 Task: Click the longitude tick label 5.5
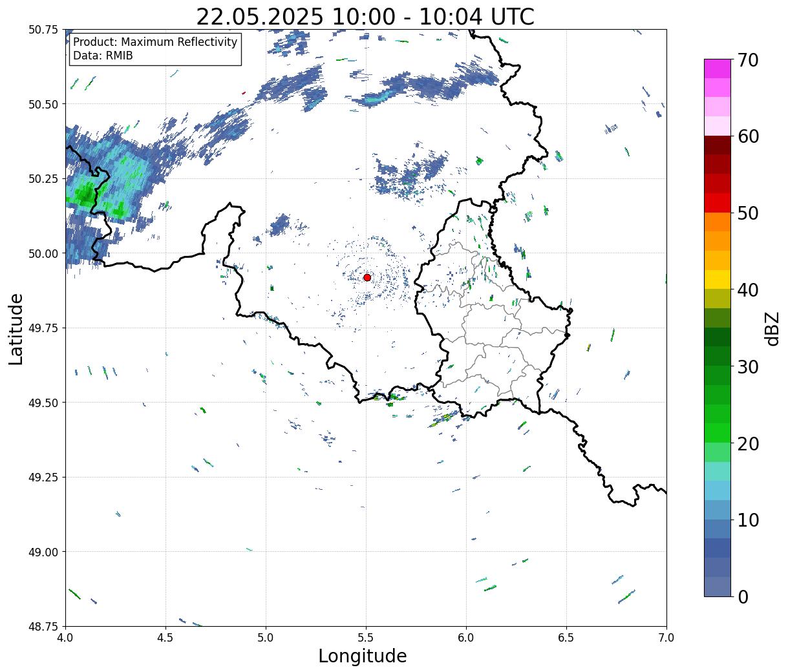click(x=366, y=637)
